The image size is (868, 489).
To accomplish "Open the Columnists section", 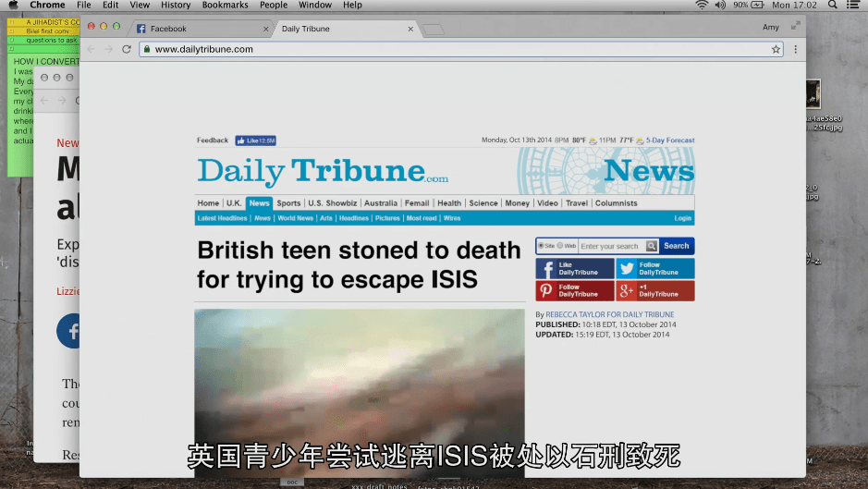I will pyautogui.click(x=617, y=203).
